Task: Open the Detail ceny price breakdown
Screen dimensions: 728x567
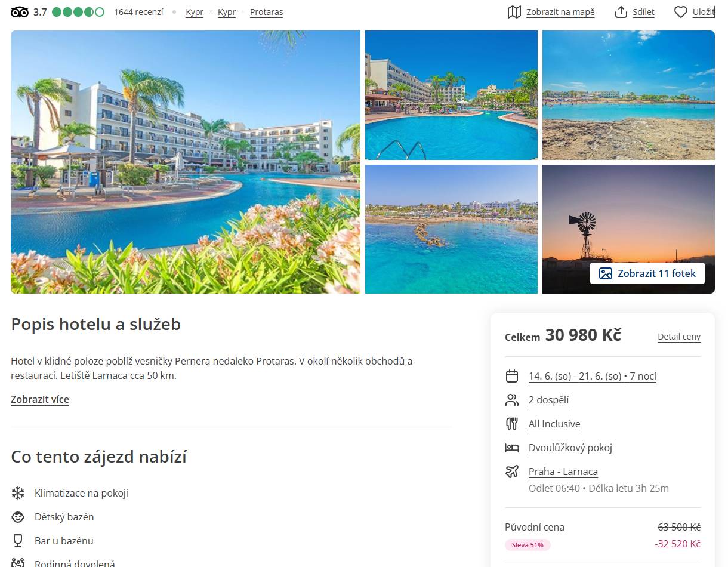Action: pos(679,337)
